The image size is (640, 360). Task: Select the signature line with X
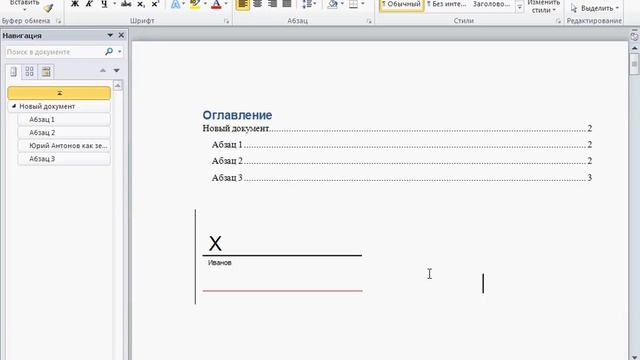282,245
